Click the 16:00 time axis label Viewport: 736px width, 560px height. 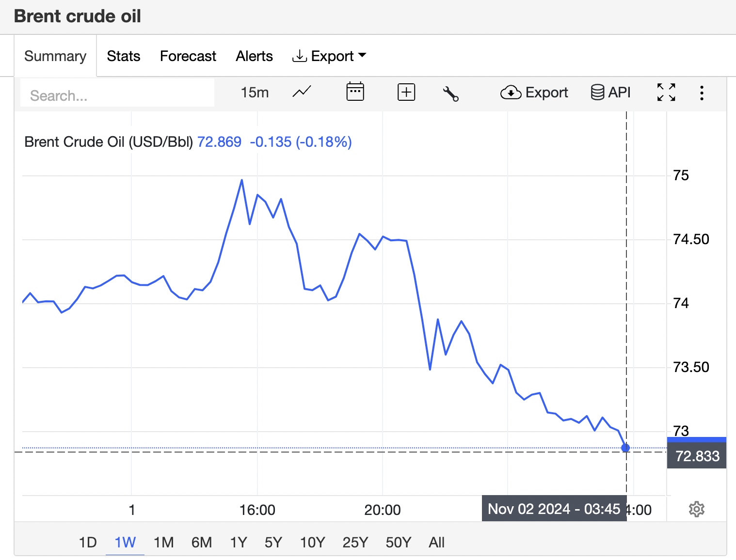[x=257, y=510]
